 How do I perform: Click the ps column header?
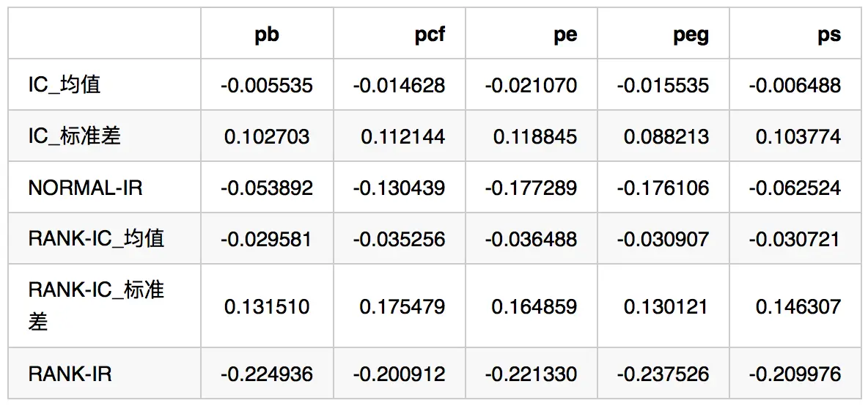(x=829, y=34)
